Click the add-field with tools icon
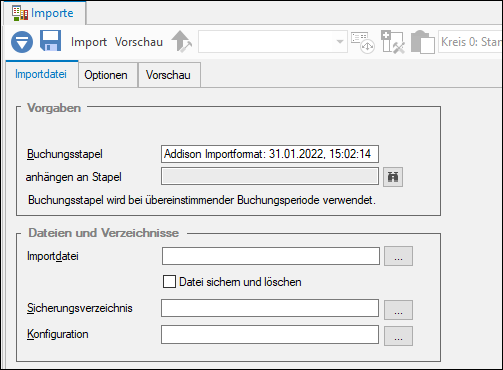This screenshot has height=370, width=503. 393,42
